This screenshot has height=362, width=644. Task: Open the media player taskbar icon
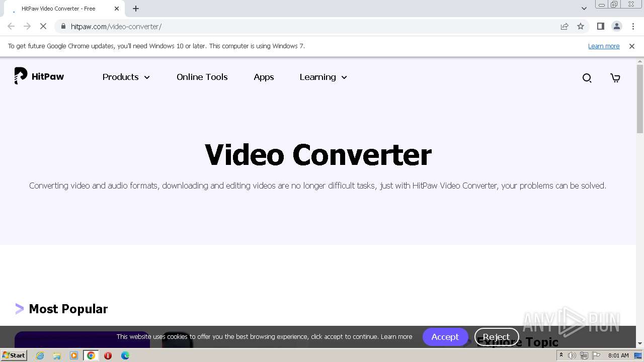[x=74, y=355]
